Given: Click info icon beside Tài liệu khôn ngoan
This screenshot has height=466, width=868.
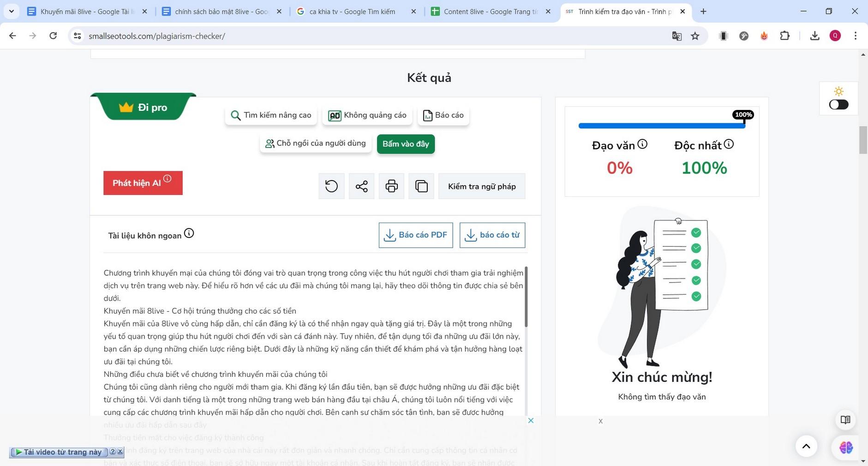Looking at the screenshot, I should click(x=189, y=233).
